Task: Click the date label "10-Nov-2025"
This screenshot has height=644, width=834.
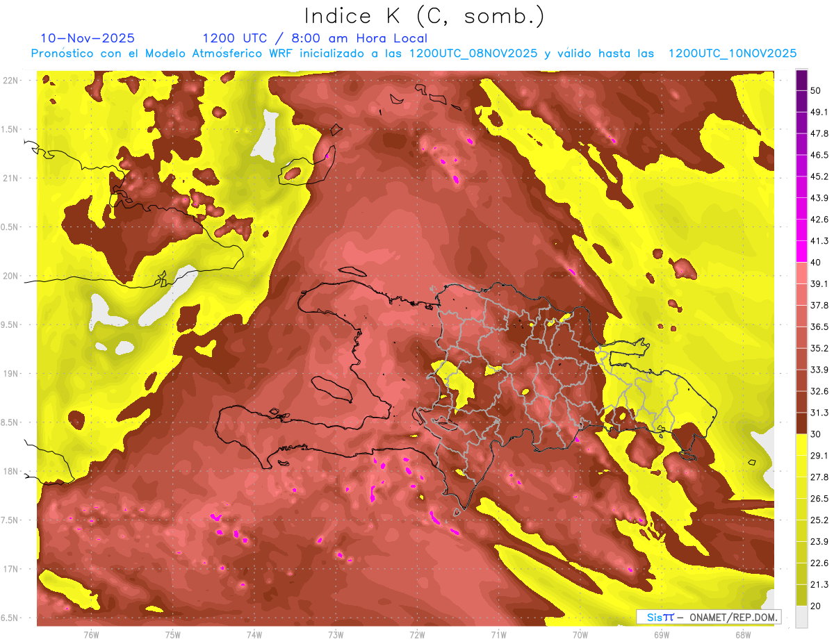Action: tap(88, 38)
